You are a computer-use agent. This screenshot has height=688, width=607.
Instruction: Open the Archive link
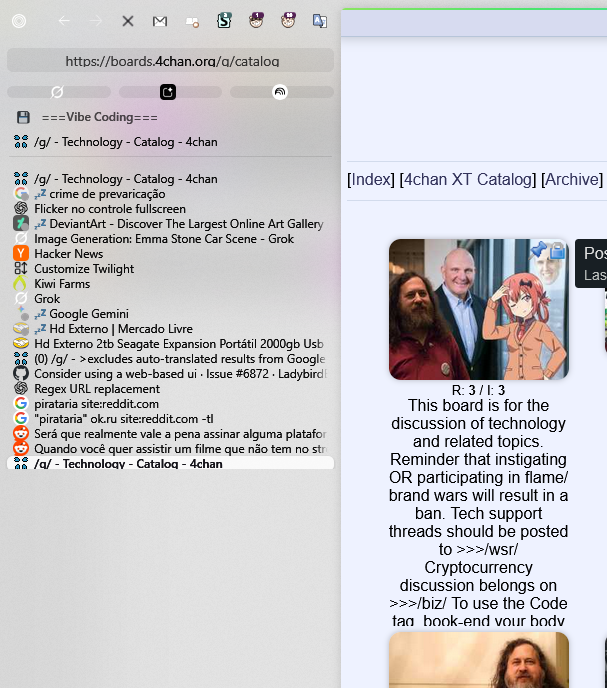(x=572, y=179)
